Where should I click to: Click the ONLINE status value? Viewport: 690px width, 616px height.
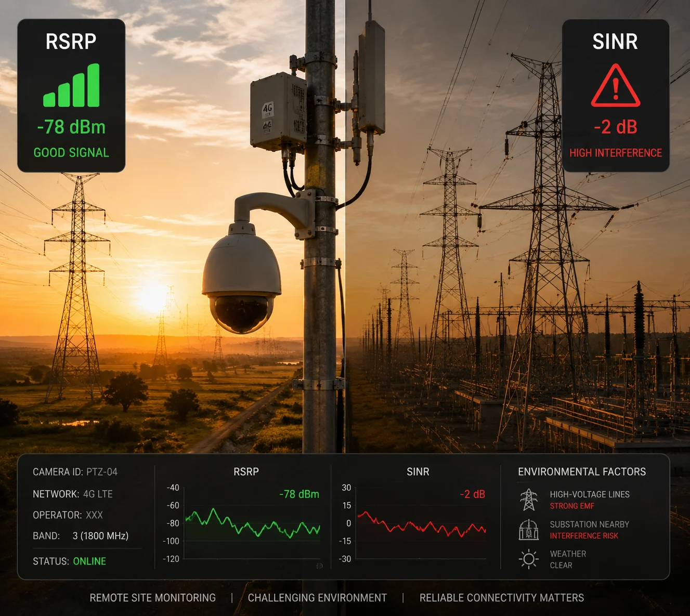click(89, 561)
